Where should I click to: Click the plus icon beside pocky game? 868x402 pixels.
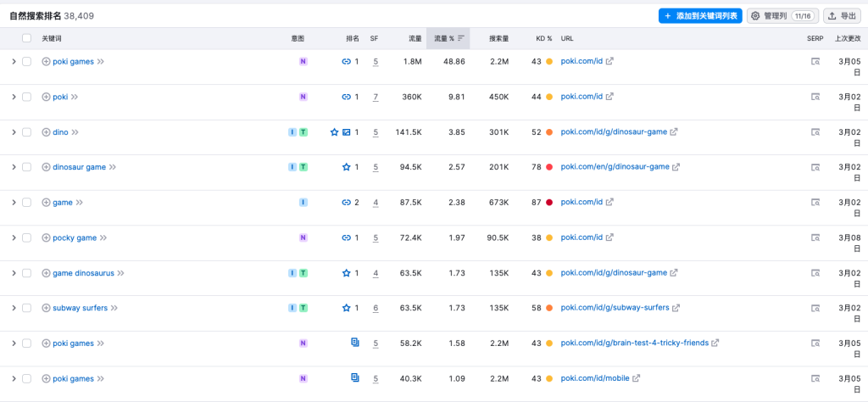click(46, 238)
